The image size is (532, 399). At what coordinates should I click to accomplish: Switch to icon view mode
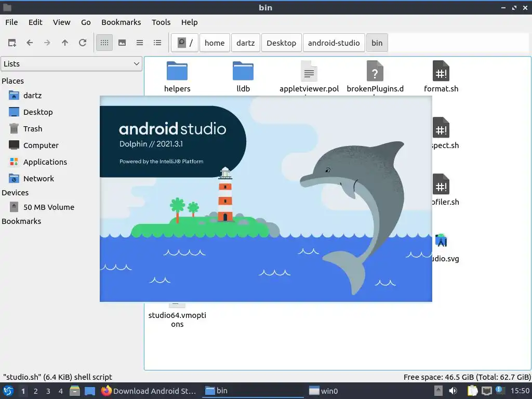point(104,43)
